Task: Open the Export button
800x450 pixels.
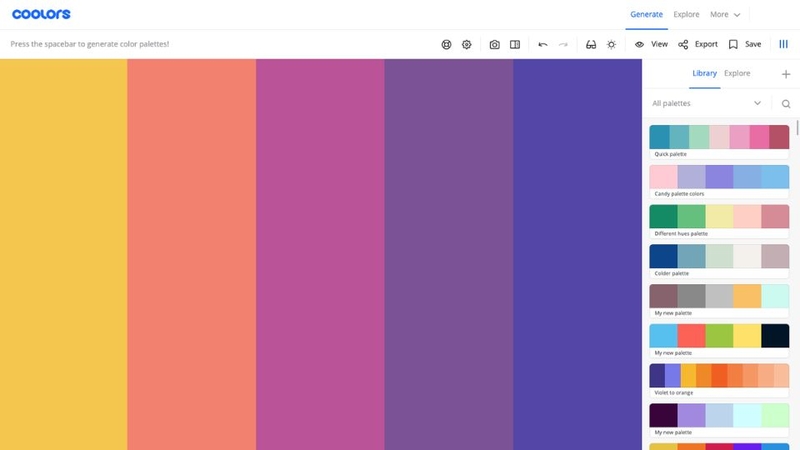Action: click(698, 44)
